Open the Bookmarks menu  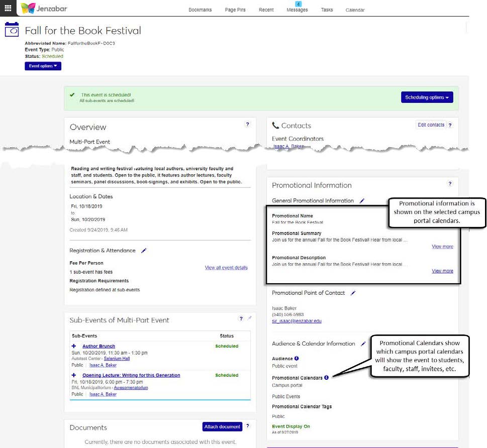tap(200, 10)
